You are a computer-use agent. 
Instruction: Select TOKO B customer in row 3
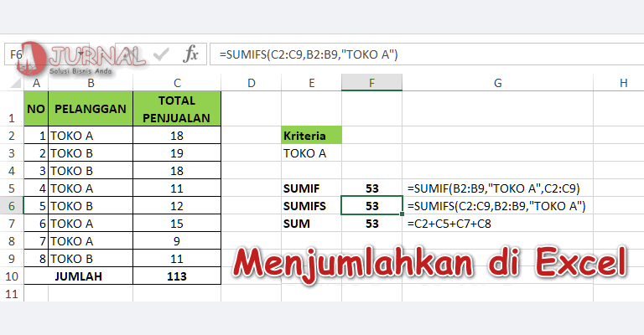click(x=91, y=153)
